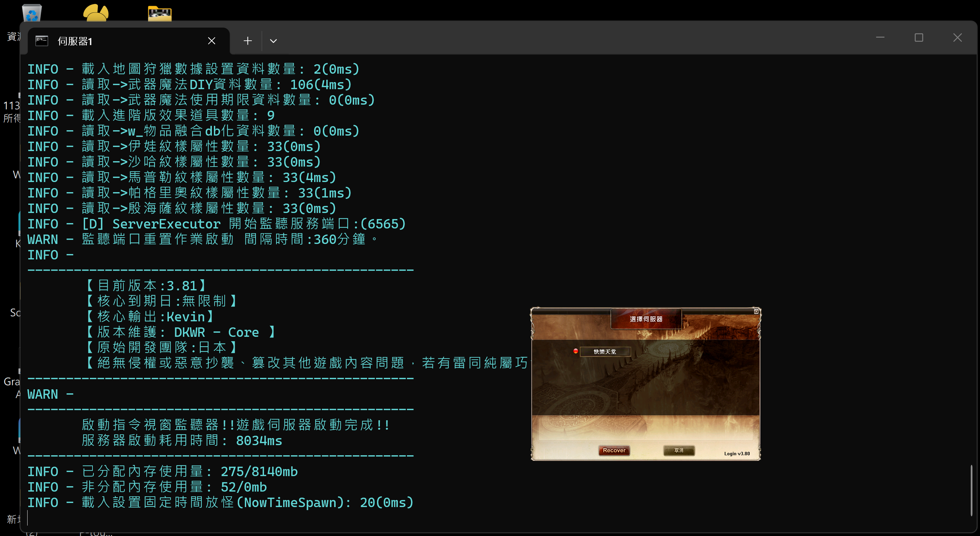Click the 選擇伺服器 dialog title

pyautogui.click(x=646, y=319)
